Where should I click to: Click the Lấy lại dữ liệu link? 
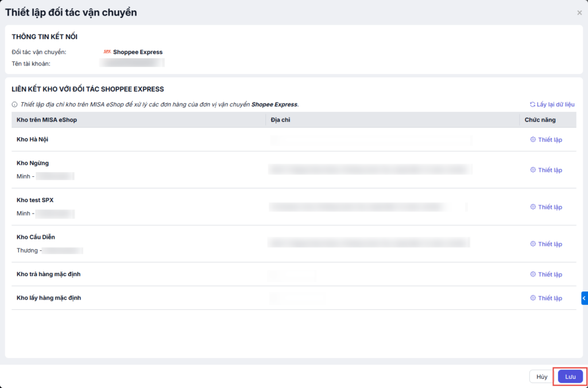(555, 104)
